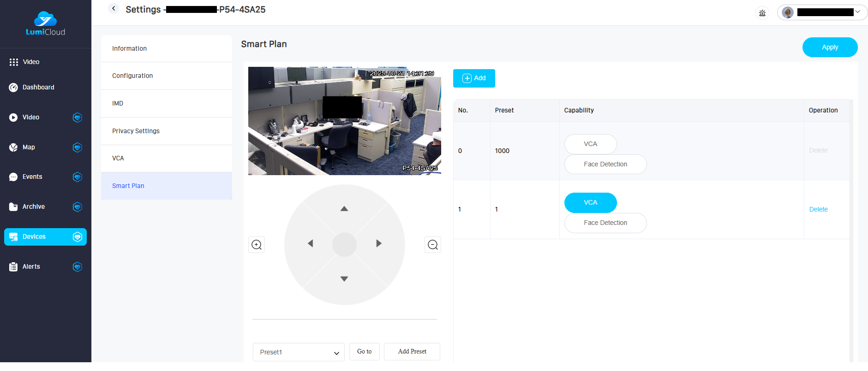The height and width of the screenshot is (371, 868).
Task: Delete the preset 1 smart plan row
Action: (818, 209)
